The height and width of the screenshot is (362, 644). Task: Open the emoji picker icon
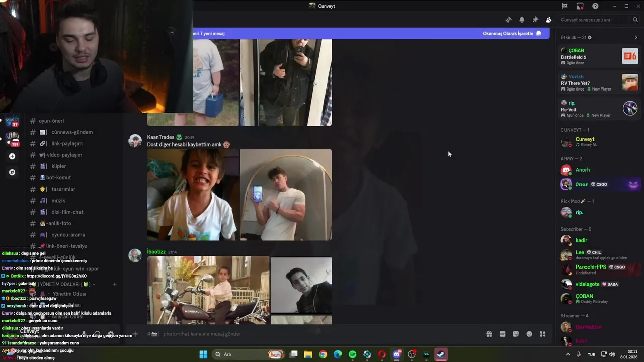pyautogui.click(x=529, y=334)
